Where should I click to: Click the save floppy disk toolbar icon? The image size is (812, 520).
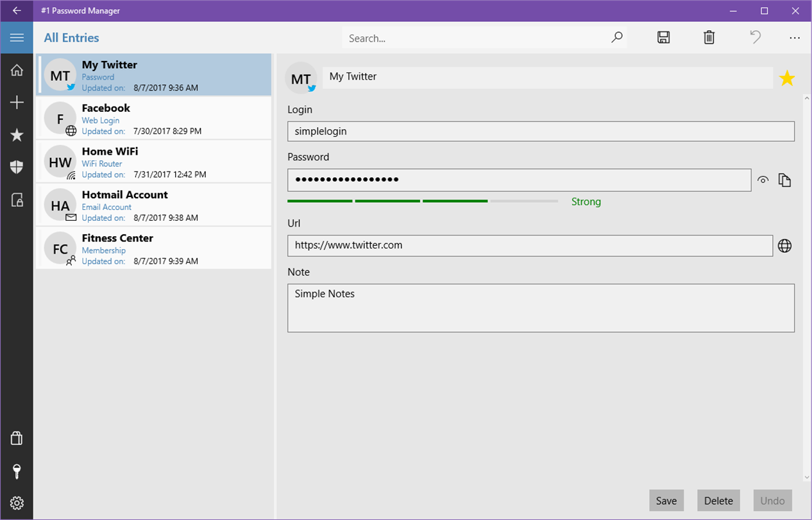664,38
